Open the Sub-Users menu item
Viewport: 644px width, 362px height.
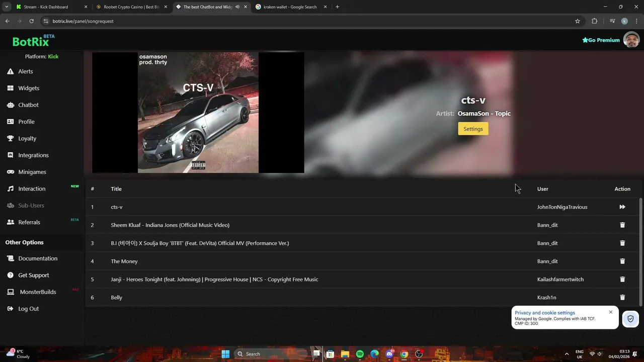pos(31,206)
